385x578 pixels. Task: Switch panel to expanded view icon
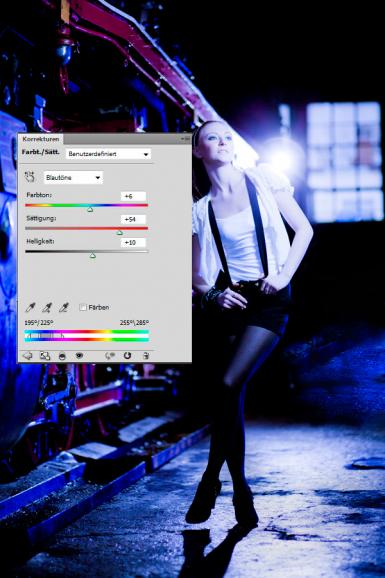click(45, 355)
